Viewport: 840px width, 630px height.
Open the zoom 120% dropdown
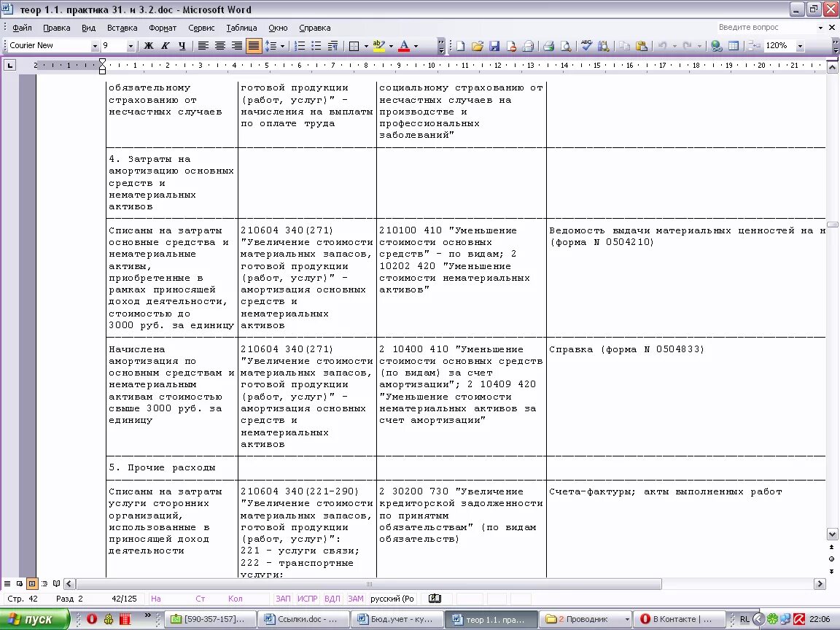point(800,46)
